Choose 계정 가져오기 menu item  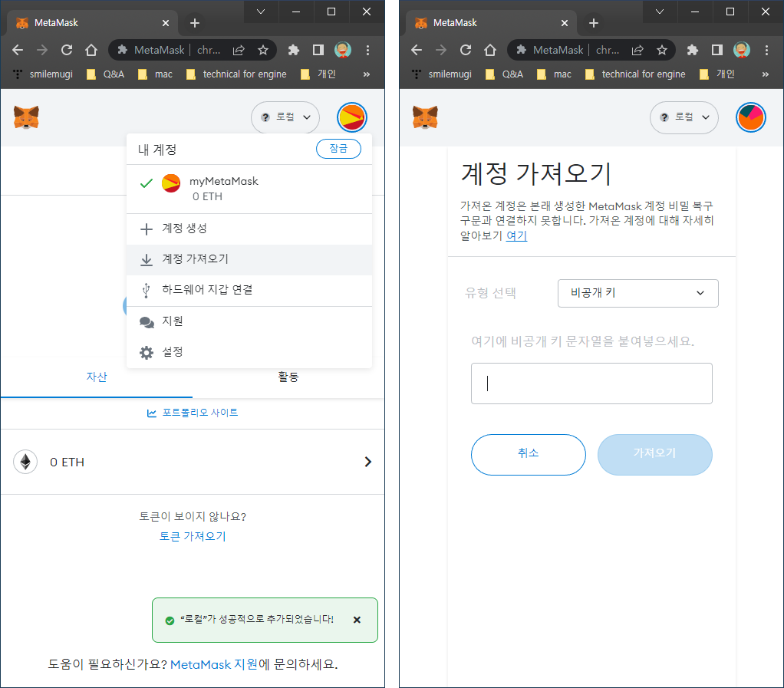(249, 259)
